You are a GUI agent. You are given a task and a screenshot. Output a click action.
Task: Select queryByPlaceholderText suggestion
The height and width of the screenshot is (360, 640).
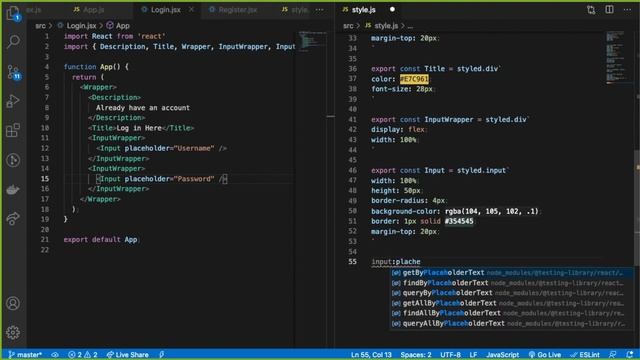[511, 293]
